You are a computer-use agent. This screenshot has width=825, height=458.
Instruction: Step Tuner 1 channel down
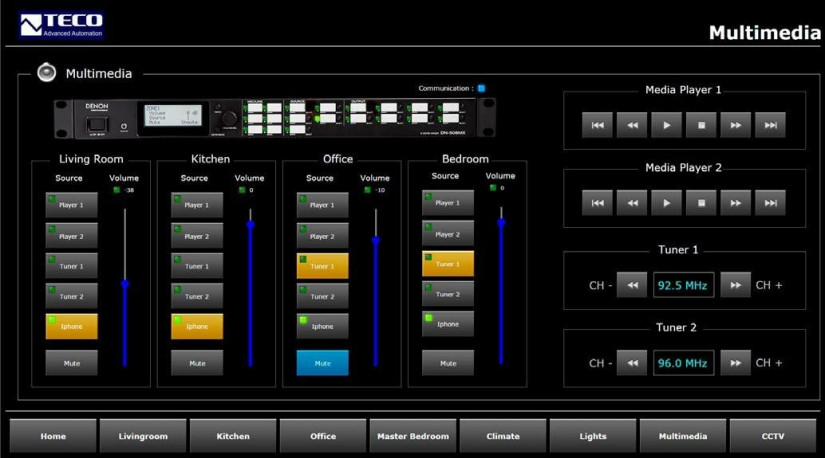click(x=631, y=285)
